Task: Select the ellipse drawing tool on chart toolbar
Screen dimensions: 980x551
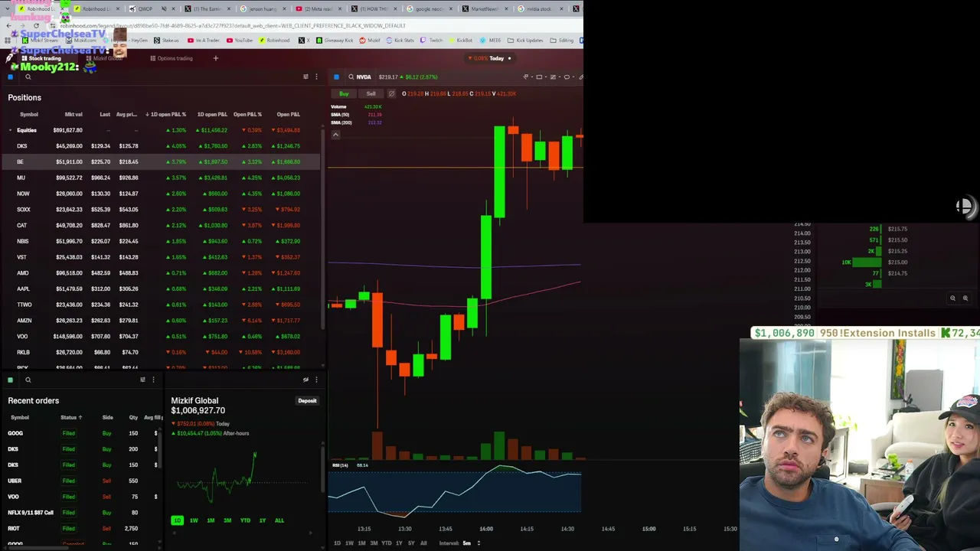Action: [x=567, y=77]
